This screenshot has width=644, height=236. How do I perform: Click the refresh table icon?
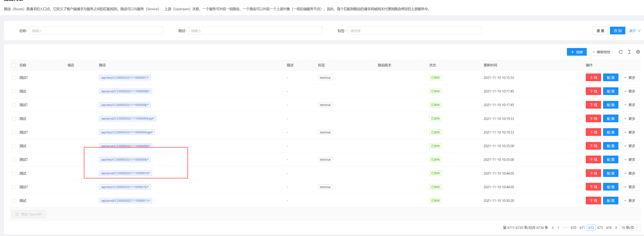click(621, 52)
